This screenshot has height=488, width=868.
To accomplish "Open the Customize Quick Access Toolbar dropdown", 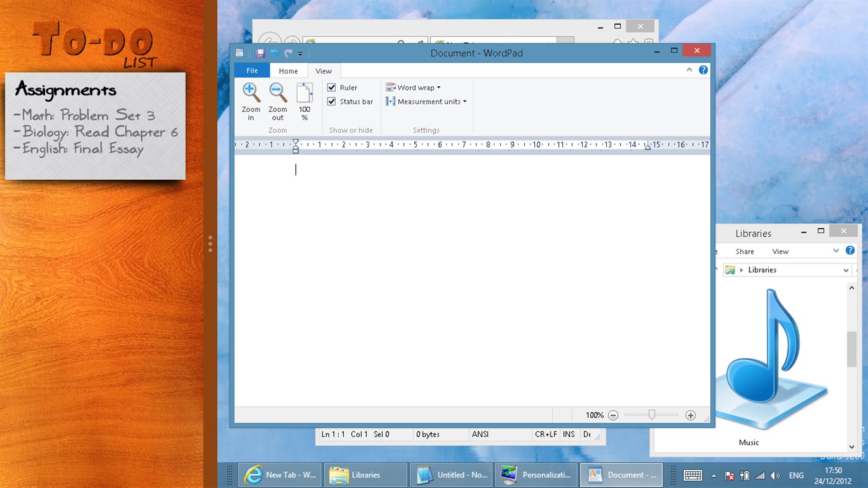I will (300, 53).
